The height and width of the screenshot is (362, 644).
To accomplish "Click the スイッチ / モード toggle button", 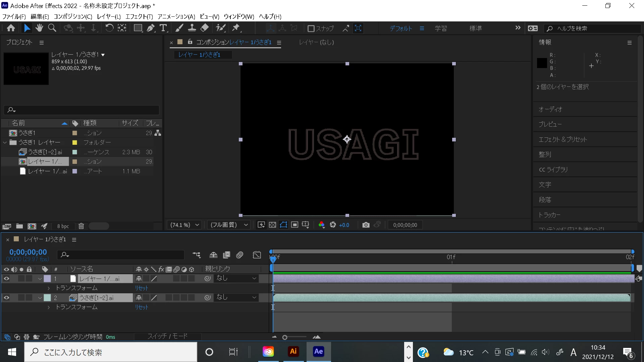I will 167,336.
